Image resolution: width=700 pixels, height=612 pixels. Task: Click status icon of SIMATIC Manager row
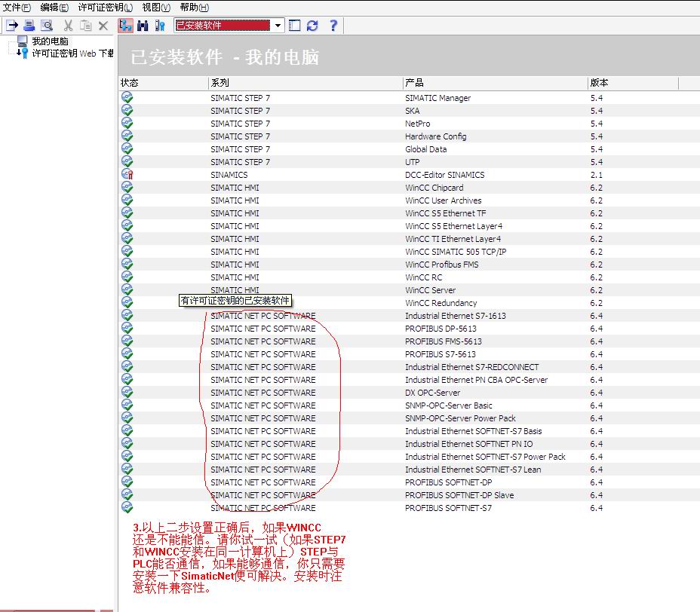coord(127,97)
